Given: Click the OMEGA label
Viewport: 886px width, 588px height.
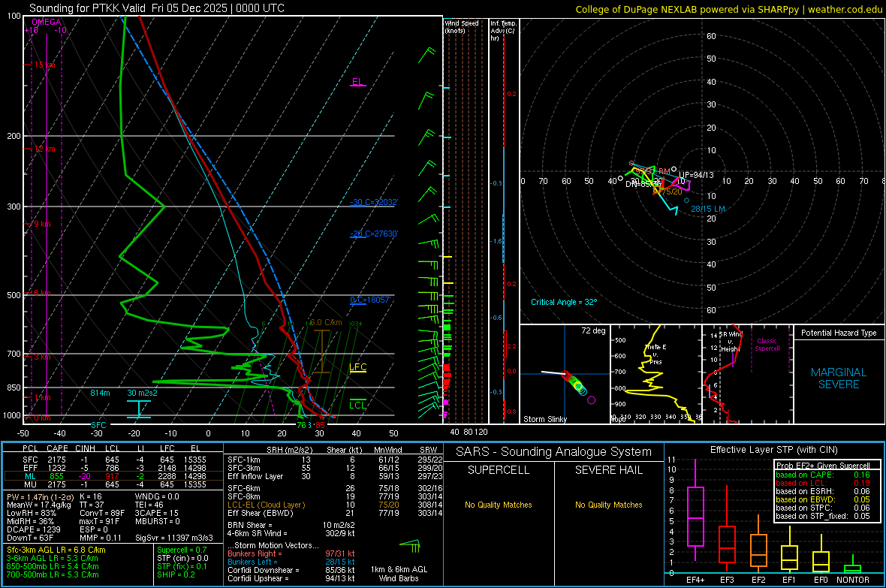Looking at the screenshot, I should click(x=47, y=22).
